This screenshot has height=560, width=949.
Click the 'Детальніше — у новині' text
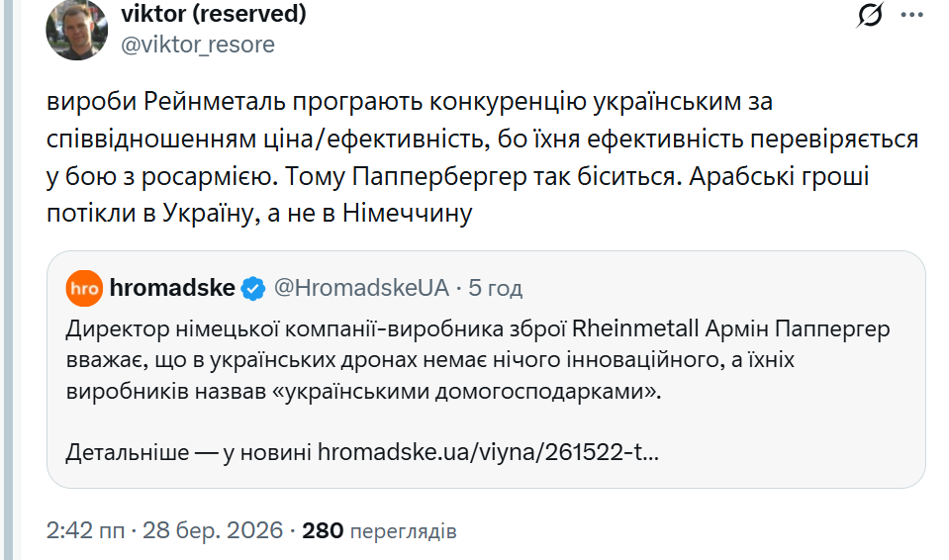tap(188, 453)
